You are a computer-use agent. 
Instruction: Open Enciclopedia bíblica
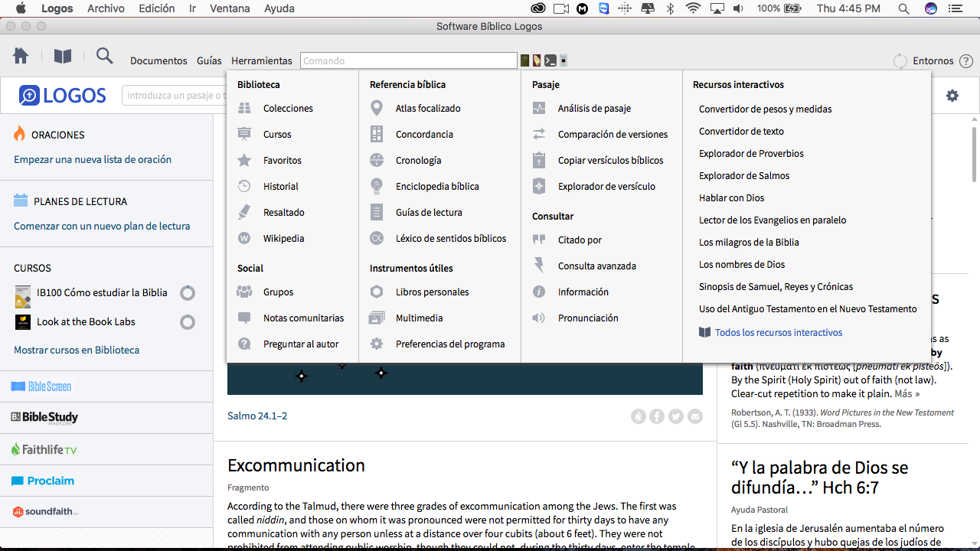(437, 187)
